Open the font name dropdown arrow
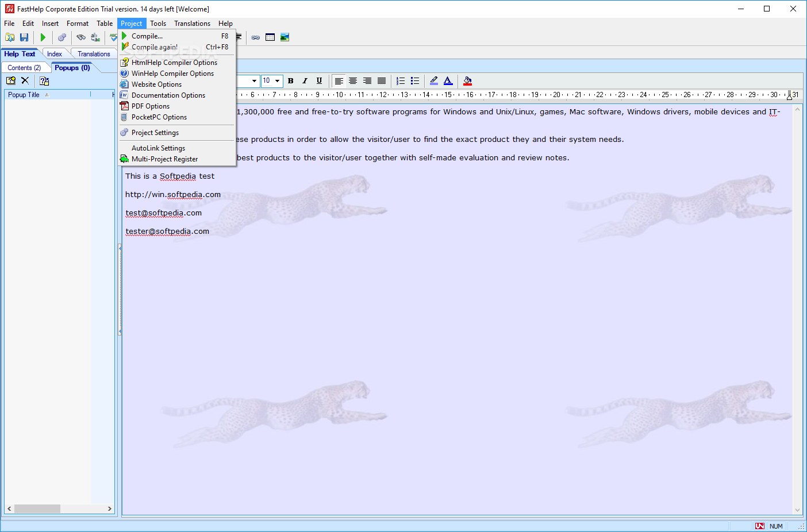The width and height of the screenshot is (807, 532). click(x=254, y=81)
